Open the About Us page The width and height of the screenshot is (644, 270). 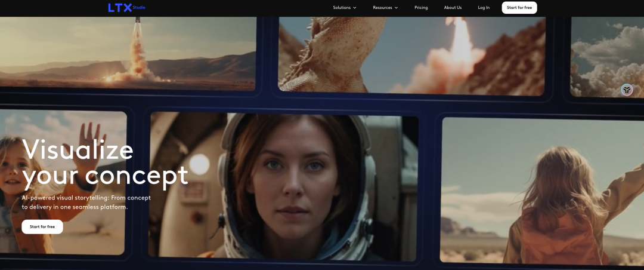(453, 7)
